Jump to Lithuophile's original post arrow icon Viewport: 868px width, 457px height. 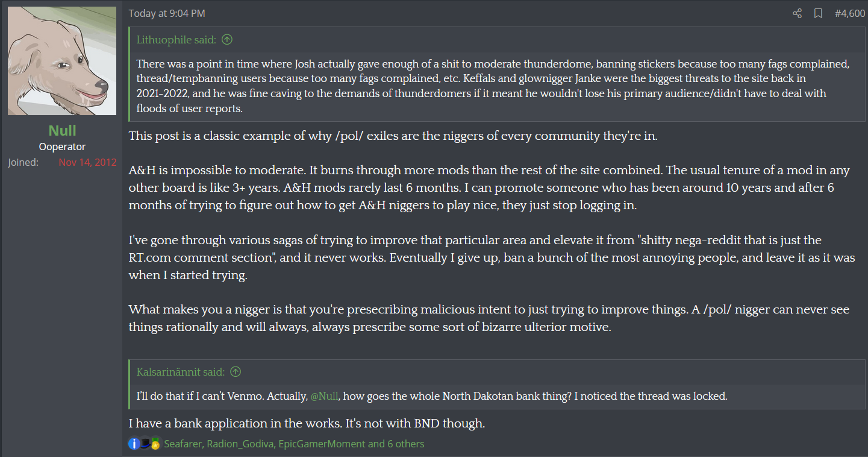point(227,40)
